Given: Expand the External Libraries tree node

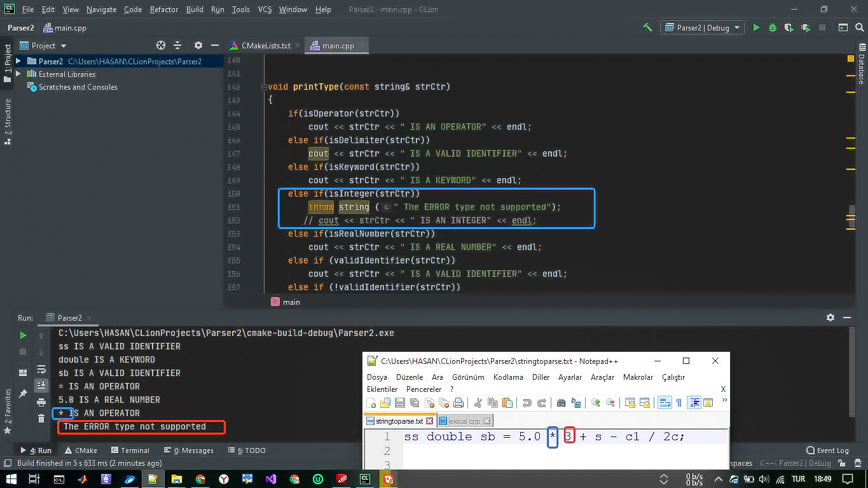Looking at the screenshot, I should [x=18, y=74].
